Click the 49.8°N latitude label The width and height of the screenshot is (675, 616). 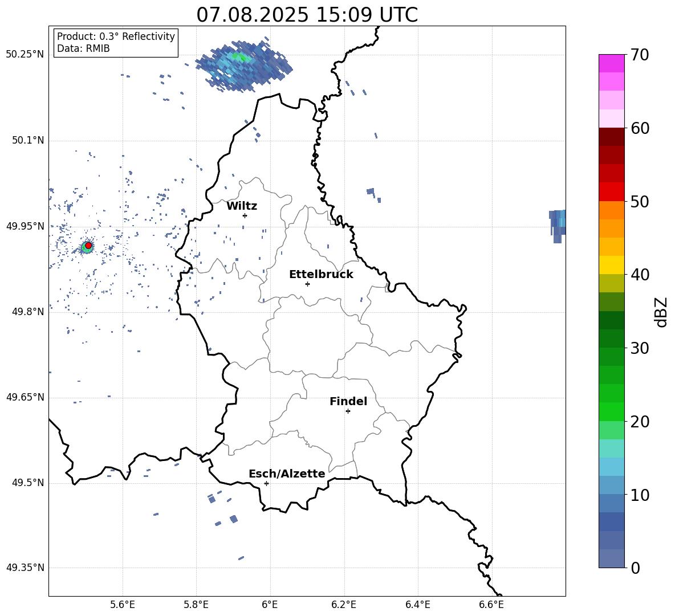[x=28, y=312]
